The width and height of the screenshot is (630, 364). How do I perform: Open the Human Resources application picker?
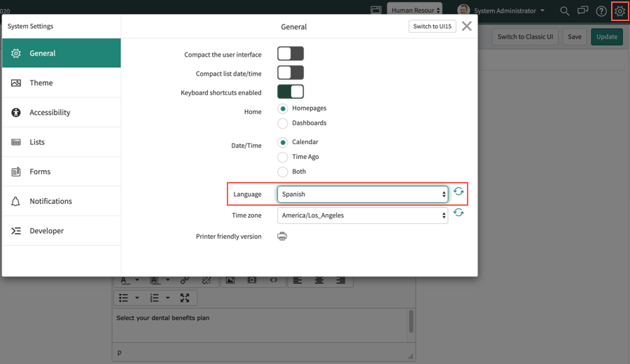click(414, 10)
